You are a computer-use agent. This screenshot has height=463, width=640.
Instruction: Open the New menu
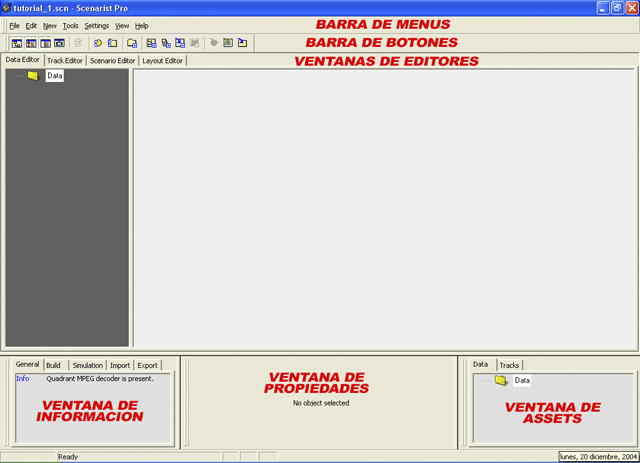(x=50, y=26)
